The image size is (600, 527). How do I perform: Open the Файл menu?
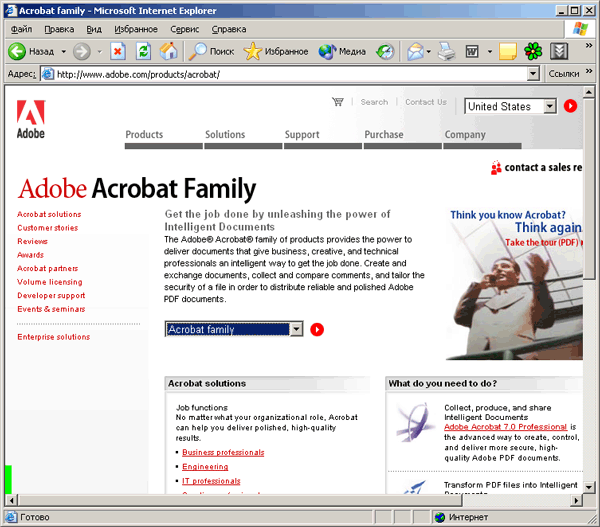(21, 29)
